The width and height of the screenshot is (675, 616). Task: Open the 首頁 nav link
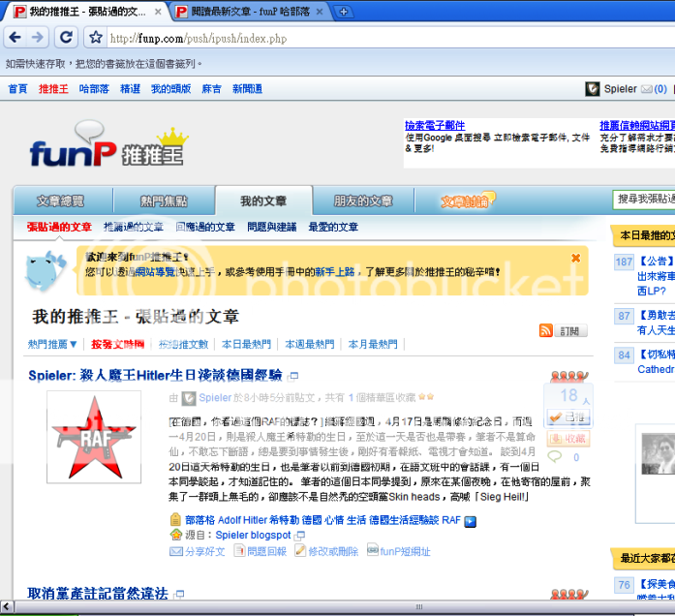point(17,89)
